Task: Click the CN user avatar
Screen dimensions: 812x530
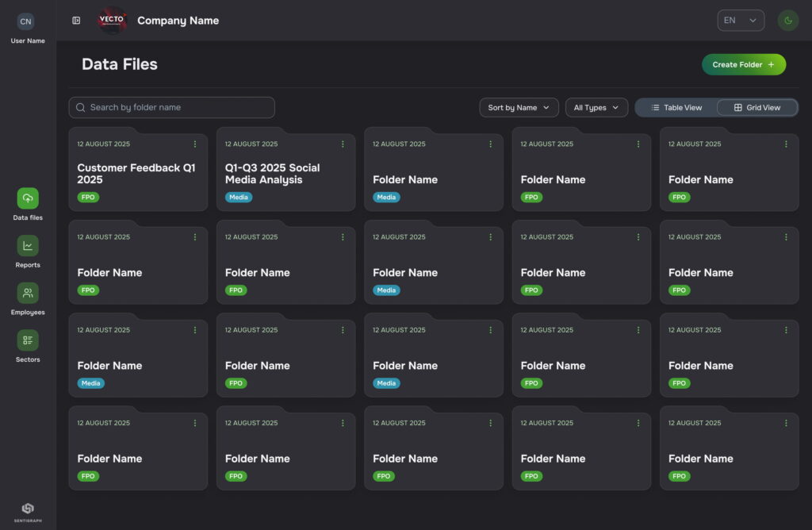Action: coord(26,21)
